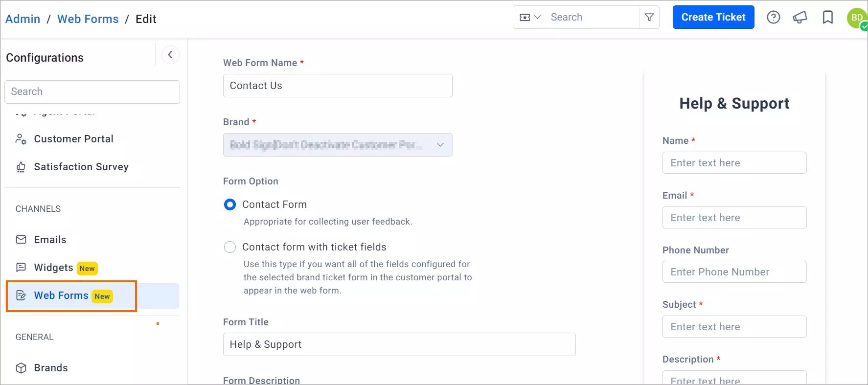Screen dimensions: 868x385
Task: Click the Web Form Name field
Action: coord(338,86)
